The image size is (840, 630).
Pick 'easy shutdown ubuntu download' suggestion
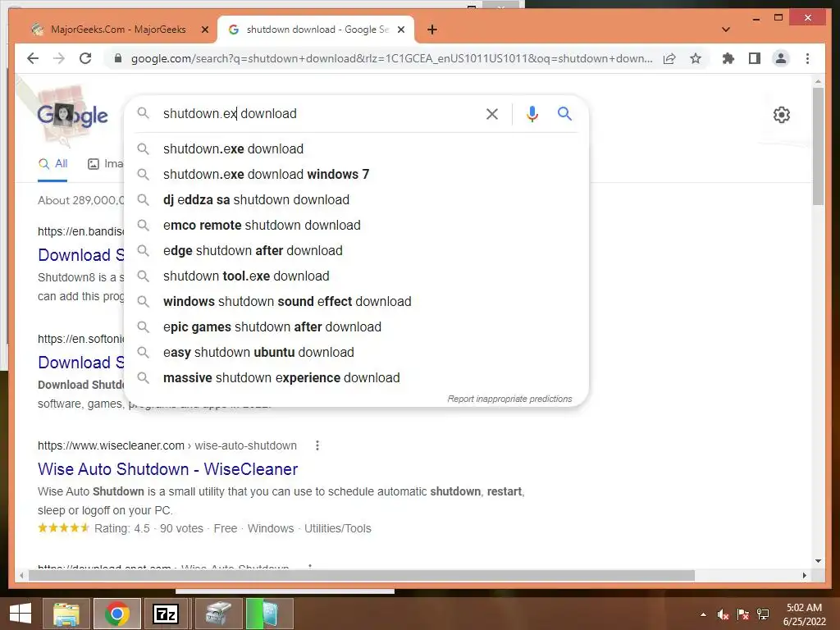[x=356, y=353]
